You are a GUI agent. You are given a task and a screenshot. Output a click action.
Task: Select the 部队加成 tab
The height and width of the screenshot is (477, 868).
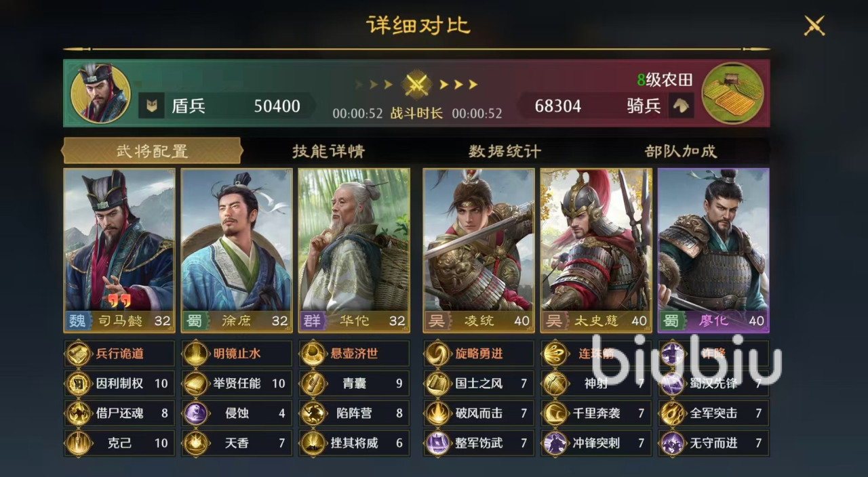[x=680, y=151]
